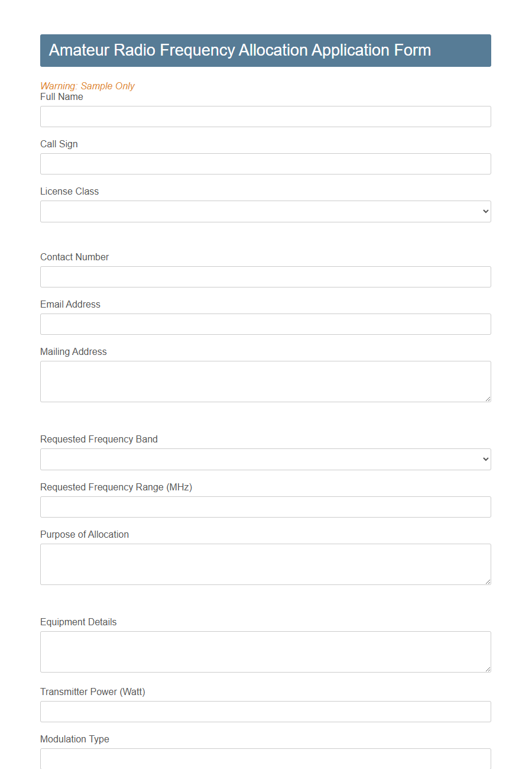Viewport: 532px width, 769px height.
Task: Click inside the Purpose of Allocation textarea
Action: coord(265,564)
